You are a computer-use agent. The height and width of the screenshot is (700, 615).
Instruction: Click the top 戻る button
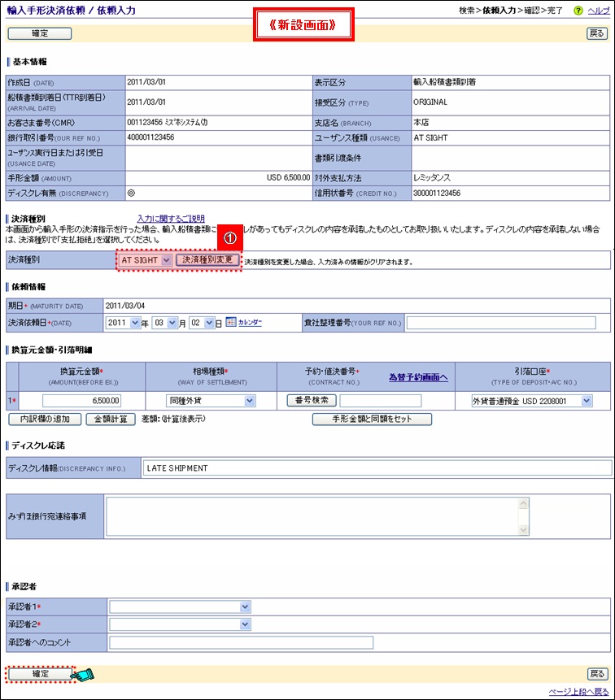tap(596, 33)
